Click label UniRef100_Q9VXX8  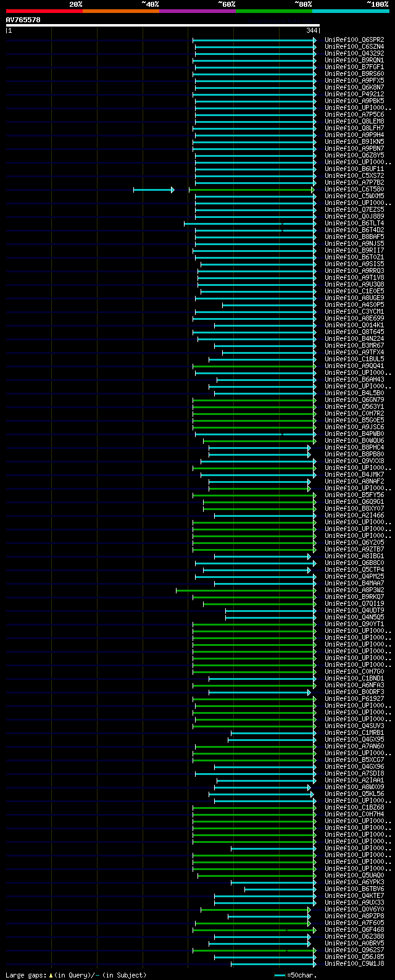point(354,461)
